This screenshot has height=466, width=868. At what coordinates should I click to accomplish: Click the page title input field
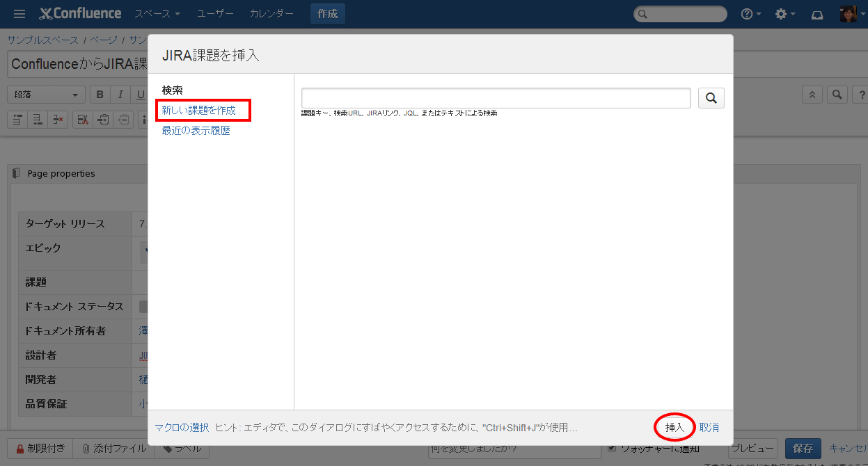tap(77, 64)
